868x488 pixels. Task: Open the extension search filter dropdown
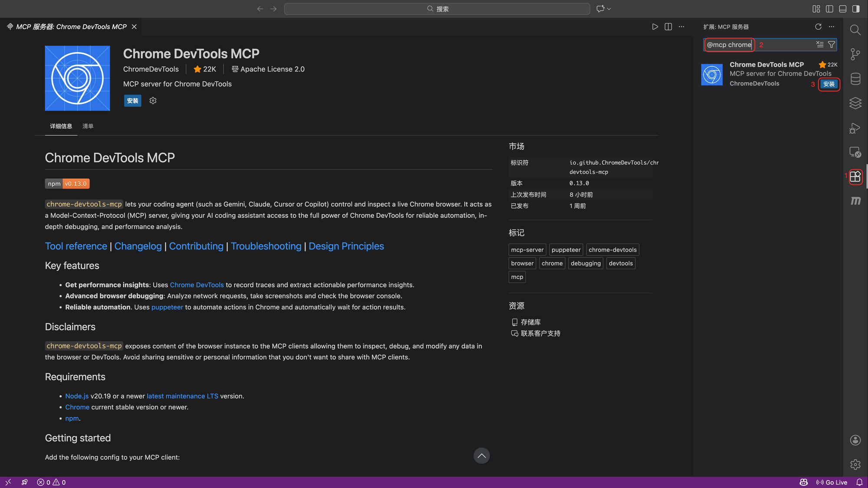pyautogui.click(x=831, y=45)
